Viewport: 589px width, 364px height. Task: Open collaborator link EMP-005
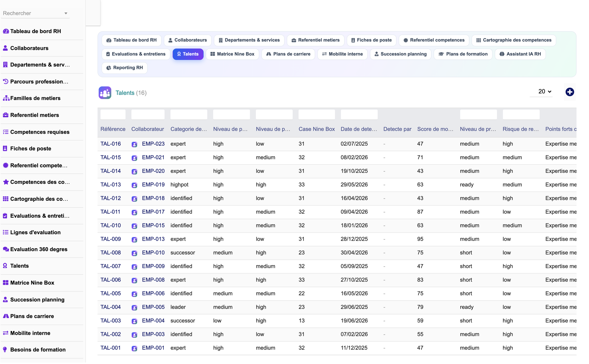click(153, 307)
